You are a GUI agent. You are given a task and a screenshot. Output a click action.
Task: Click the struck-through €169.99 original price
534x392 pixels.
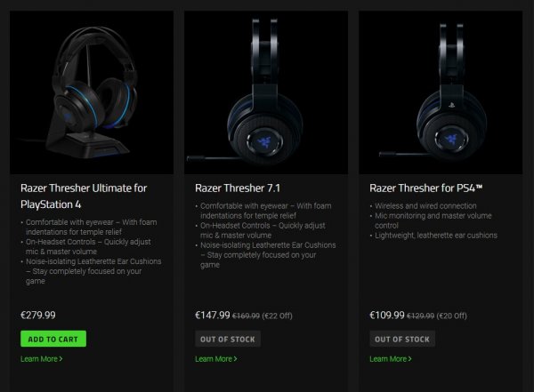pyautogui.click(x=246, y=316)
